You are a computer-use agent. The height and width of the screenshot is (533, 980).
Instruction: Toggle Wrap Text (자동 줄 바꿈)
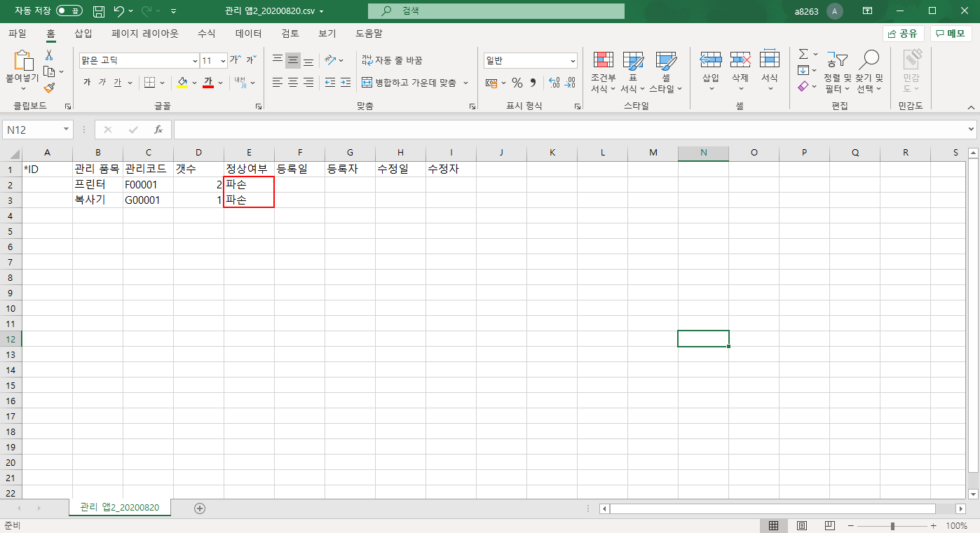point(392,60)
